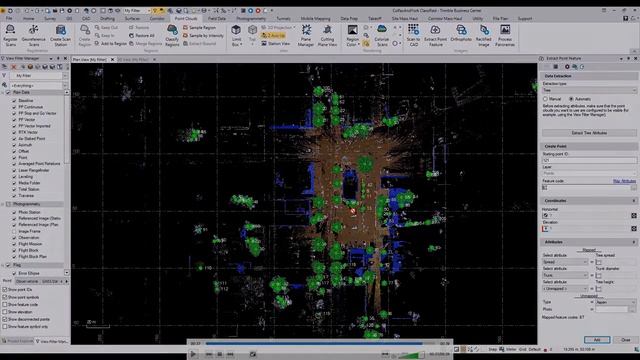Screen dimensions: 640x360
Task: Collapse the Attributes section
Action: pyautogui.click(x=634, y=242)
